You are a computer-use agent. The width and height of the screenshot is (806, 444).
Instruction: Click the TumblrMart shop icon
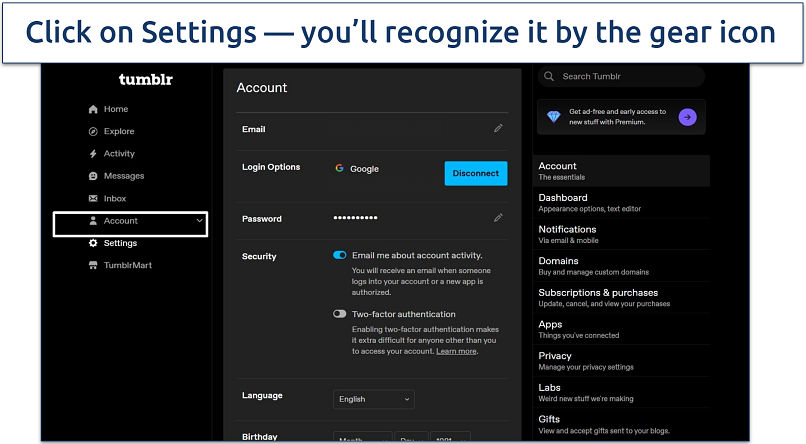tap(93, 265)
